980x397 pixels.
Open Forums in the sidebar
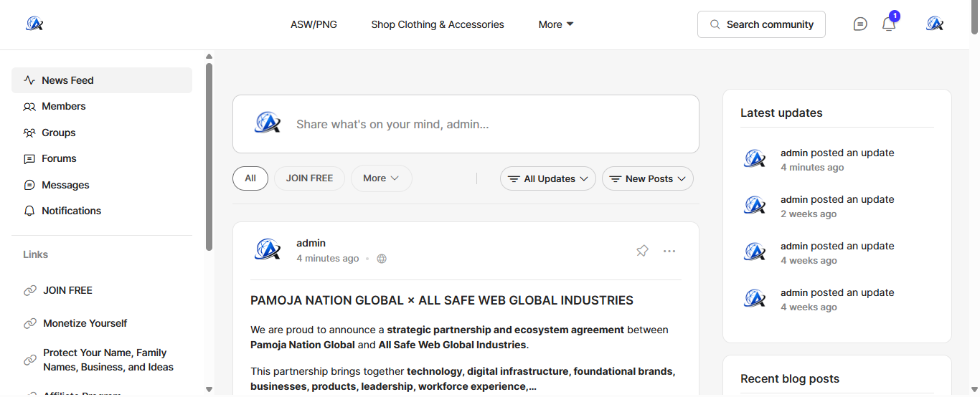point(102,158)
